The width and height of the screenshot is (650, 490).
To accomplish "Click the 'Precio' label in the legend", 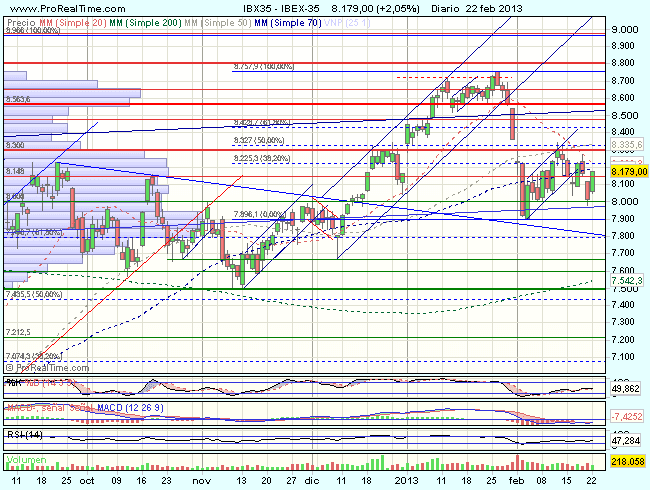I will [20, 21].
